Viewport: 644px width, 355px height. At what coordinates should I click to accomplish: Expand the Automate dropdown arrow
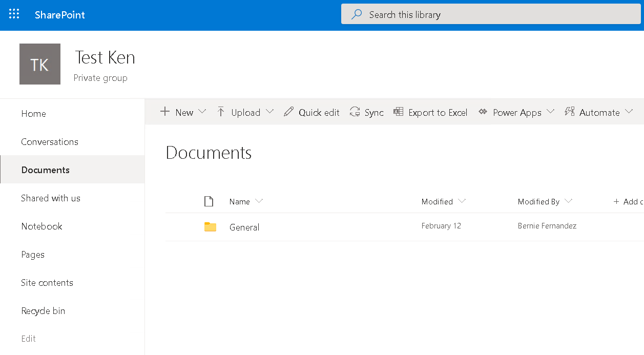(629, 112)
